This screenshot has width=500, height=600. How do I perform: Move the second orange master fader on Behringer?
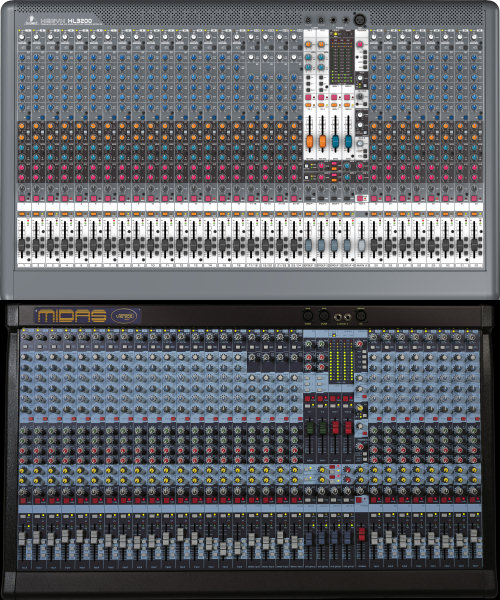[322, 141]
